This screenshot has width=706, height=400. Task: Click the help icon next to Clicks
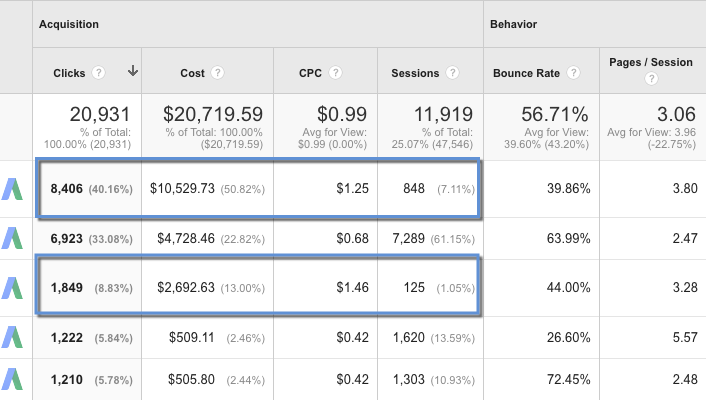99,73
